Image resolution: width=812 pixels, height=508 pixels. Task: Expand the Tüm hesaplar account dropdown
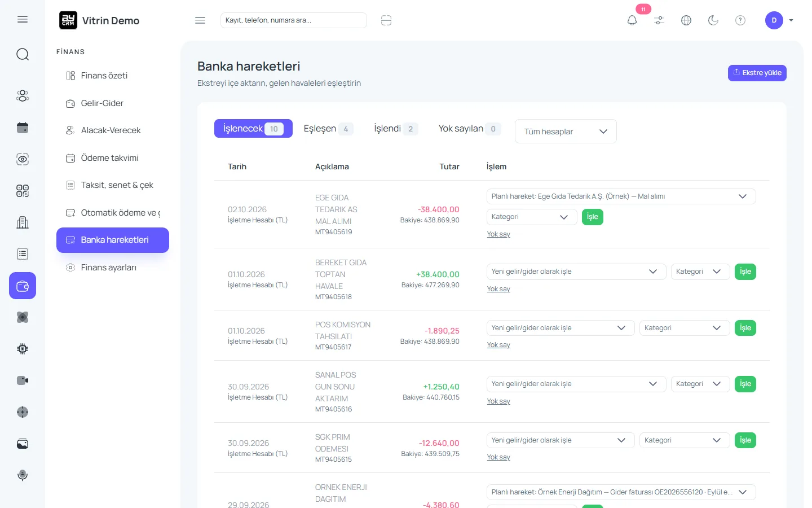coord(566,132)
